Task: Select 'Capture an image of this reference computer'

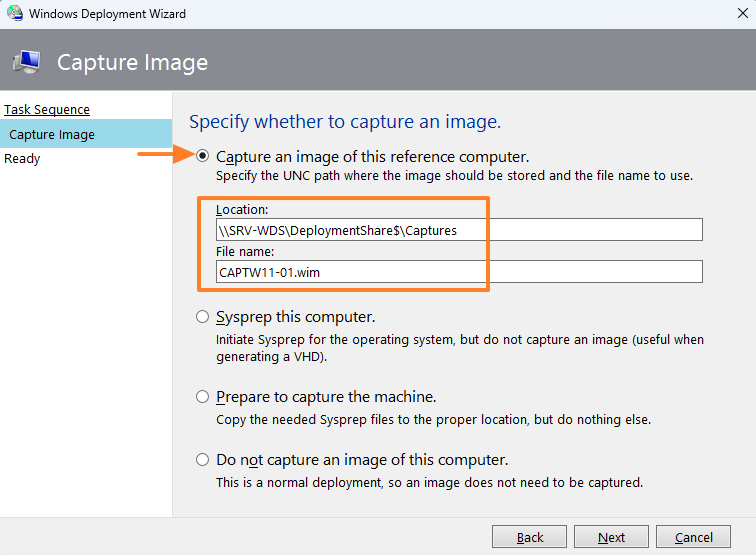Action: (x=203, y=157)
